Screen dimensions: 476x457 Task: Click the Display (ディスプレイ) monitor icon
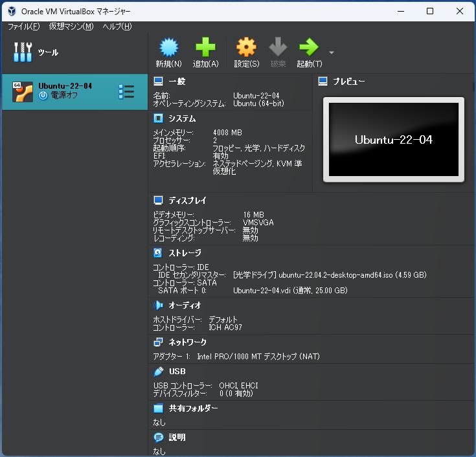(158, 200)
